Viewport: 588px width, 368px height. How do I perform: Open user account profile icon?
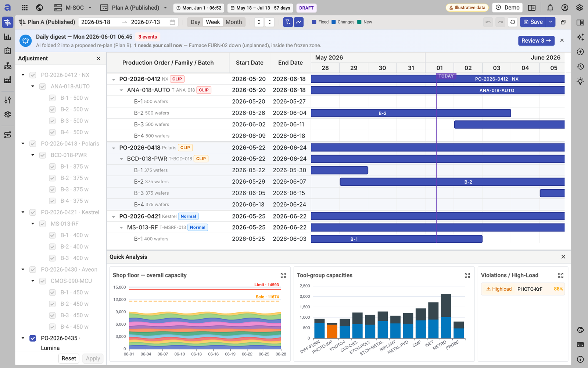(565, 8)
